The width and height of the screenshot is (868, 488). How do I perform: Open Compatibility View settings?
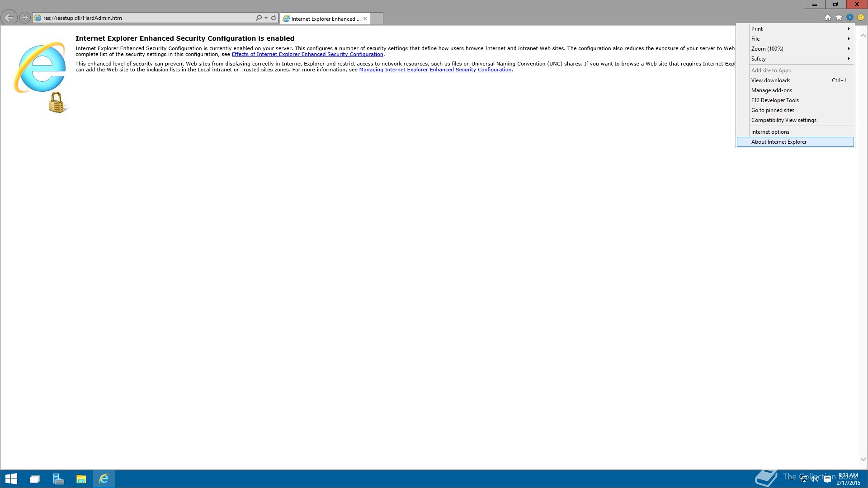[795, 120]
